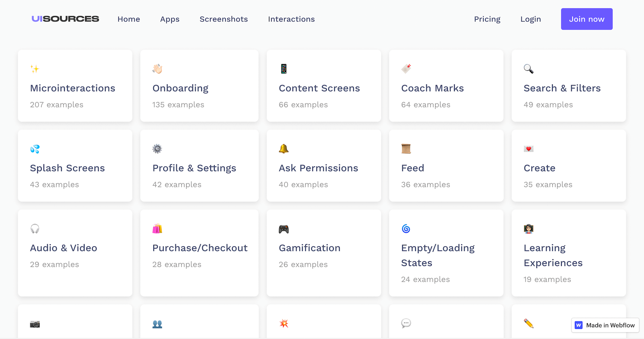Viewport: 644px width, 339px height.
Task: Open the shopping bags Purchase/Checkout icon
Action: (157, 228)
